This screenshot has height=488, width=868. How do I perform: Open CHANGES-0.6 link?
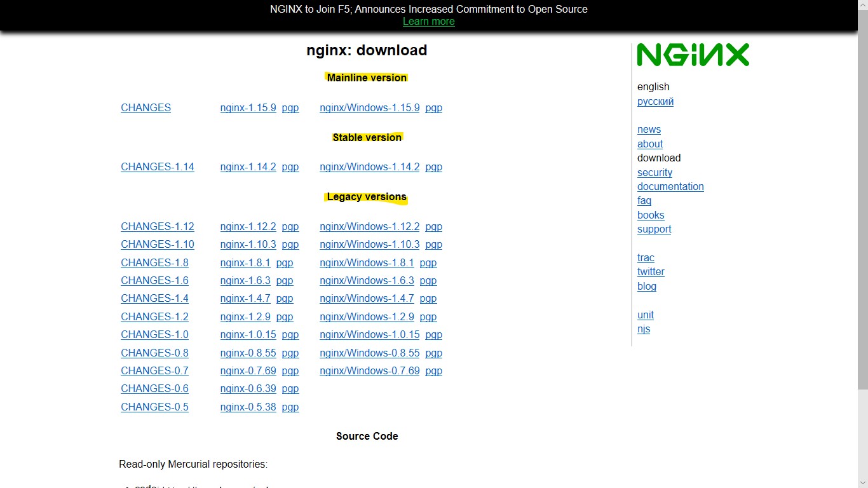pyautogui.click(x=155, y=389)
